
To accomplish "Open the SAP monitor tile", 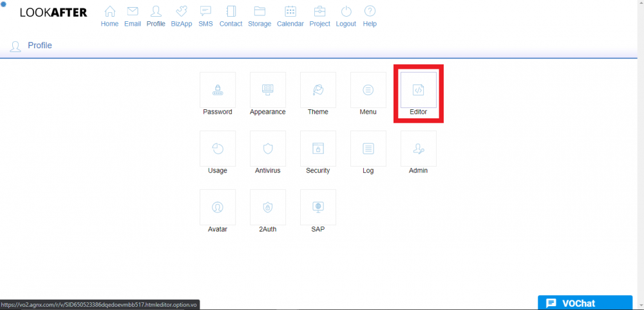I will coord(318,207).
